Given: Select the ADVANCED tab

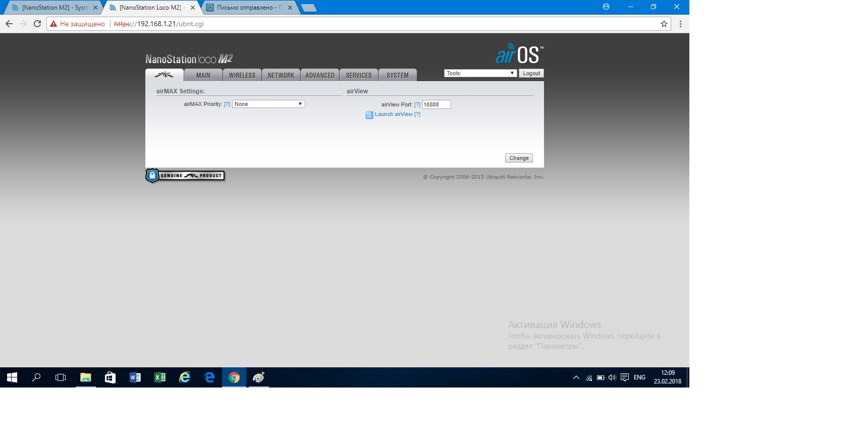Looking at the screenshot, I should tap(320, 75).
